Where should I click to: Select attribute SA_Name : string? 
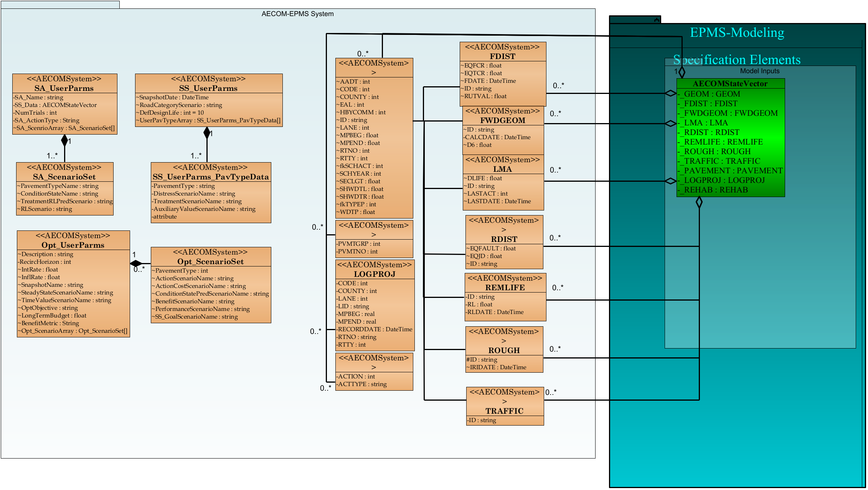(38, 97)
